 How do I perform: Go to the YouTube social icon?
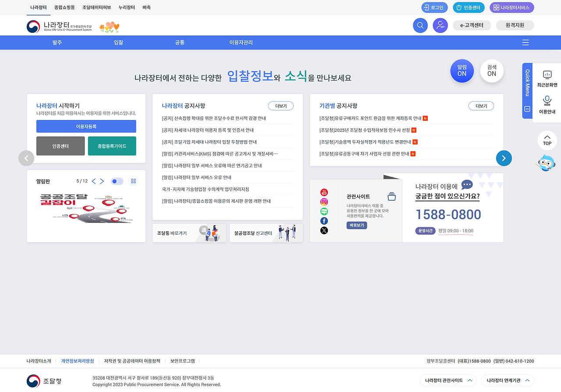point(324,192)
